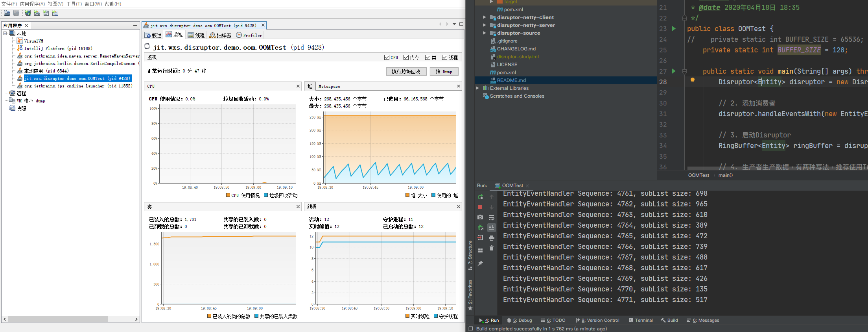Toggle soft-wrap in the Run console
Image resolution: width=868 pixels, height=332 pixels.
pyautogui.click(x=492, y=217)
